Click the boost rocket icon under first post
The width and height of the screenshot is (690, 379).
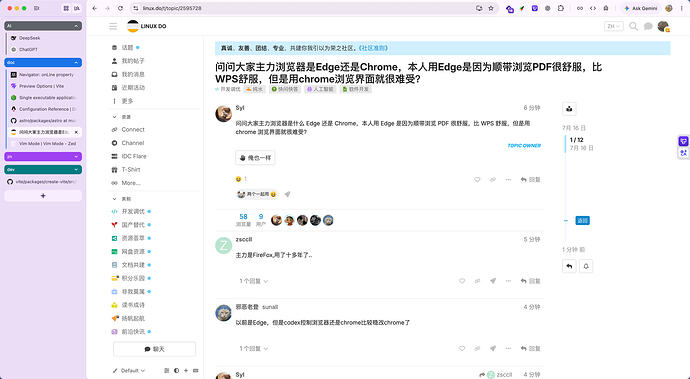287,194
